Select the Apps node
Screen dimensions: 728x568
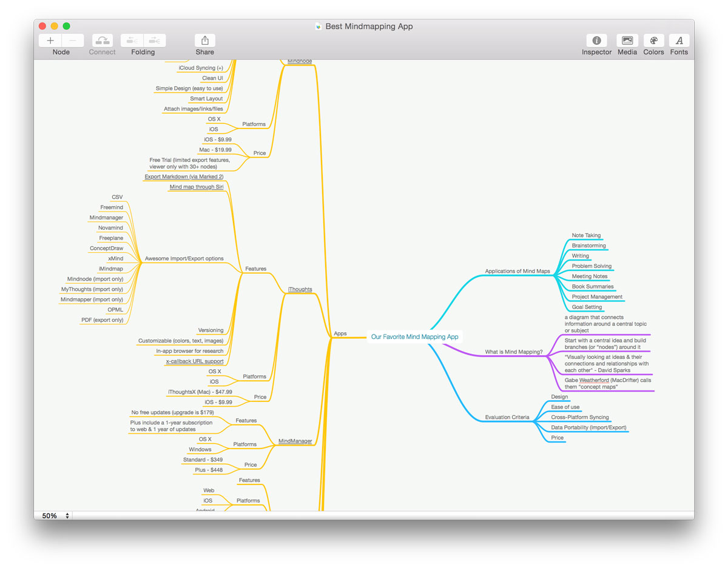point(340,333)
